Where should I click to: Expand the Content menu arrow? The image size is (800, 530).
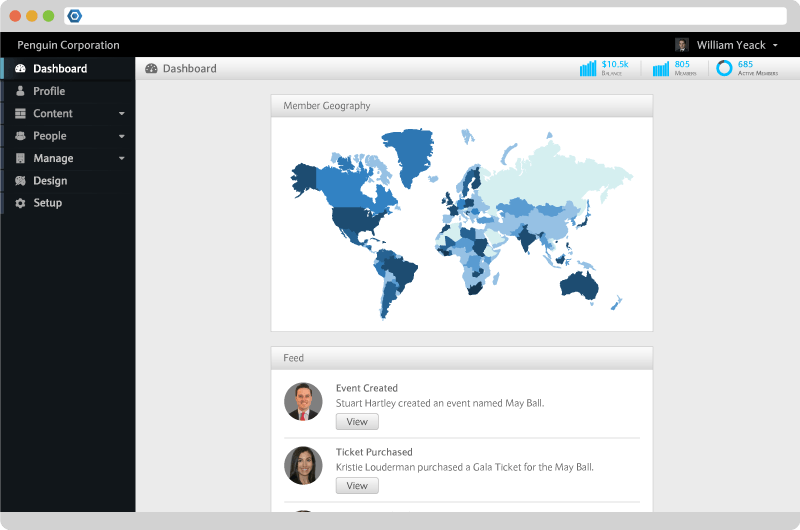121,113
